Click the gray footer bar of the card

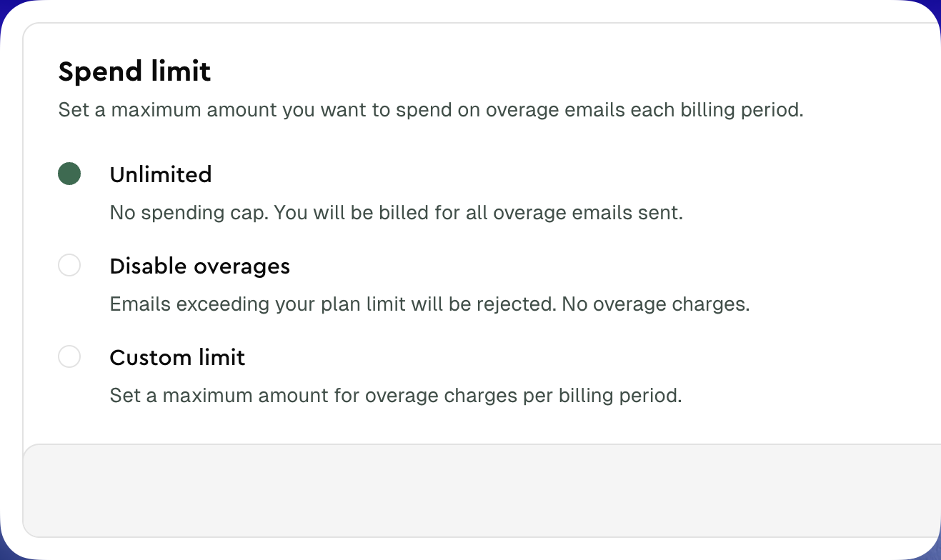click(470, 490)
